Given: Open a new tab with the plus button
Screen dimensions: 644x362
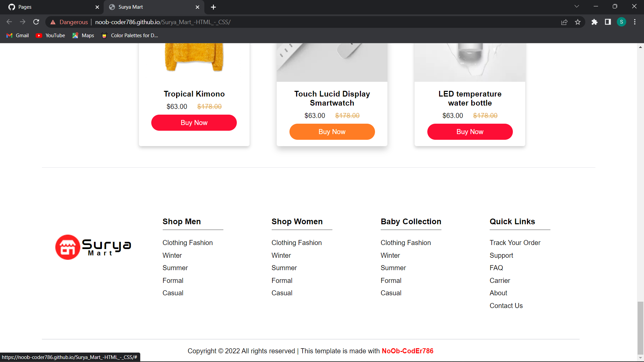Looking at the screenshot, I should [213, 7].
